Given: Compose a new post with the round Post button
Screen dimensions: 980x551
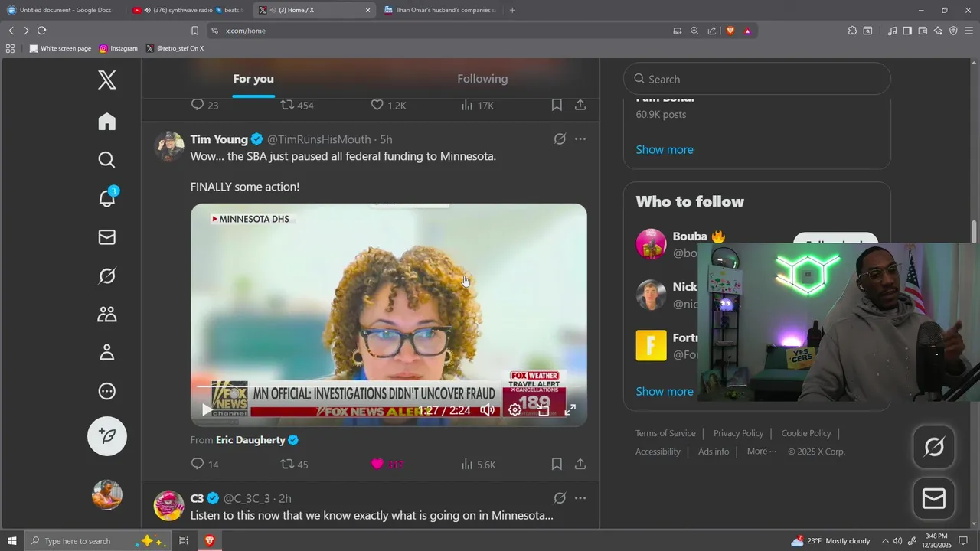Looking at the screenshot, I should [107, 436].
